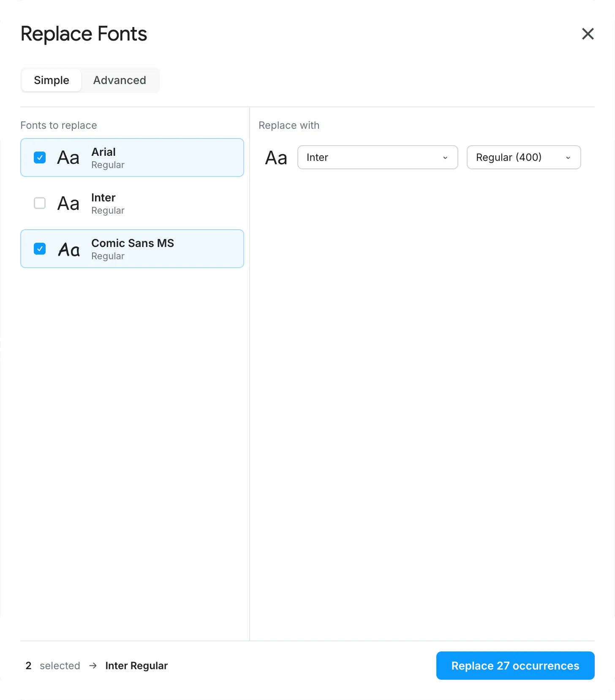The image size is (615, 700).
Task: Switch to the Advanced tab
Action: pyautogui.click(x=120, y=80)
